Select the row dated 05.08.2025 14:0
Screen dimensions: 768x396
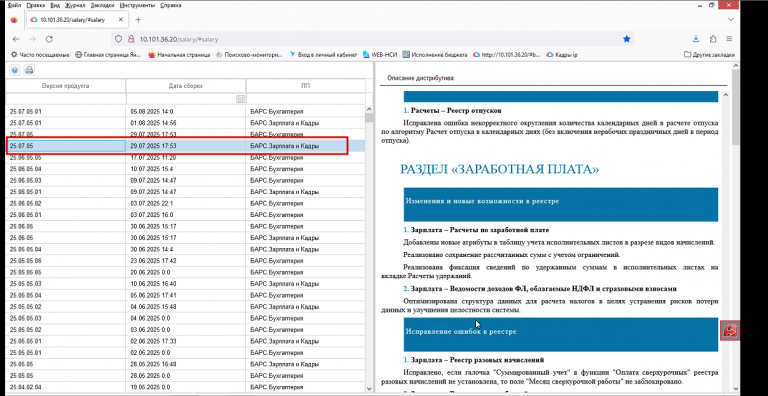pyautogui.click(x=186, y=111)
